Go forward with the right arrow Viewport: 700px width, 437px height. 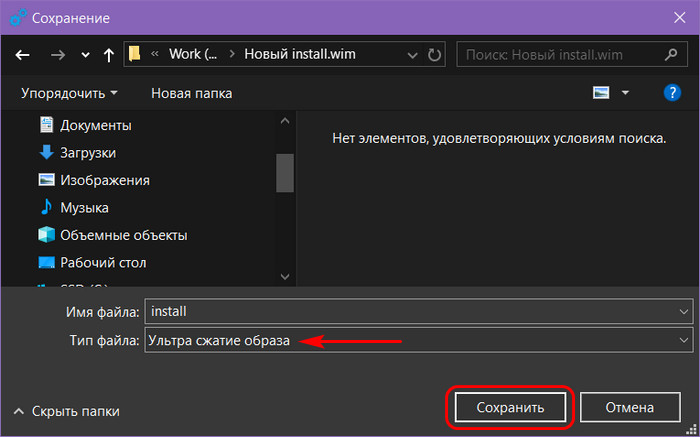[58, 55]
